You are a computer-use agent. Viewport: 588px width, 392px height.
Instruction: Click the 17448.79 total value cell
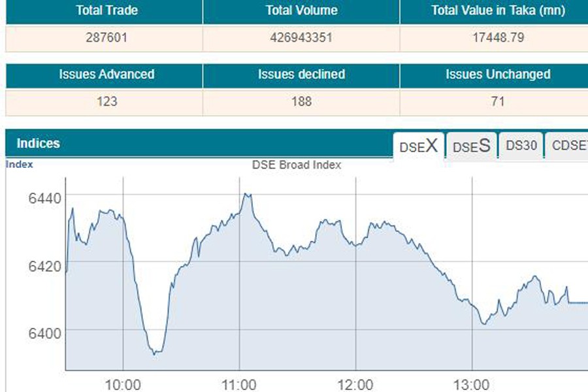click(x=498, y=37)
